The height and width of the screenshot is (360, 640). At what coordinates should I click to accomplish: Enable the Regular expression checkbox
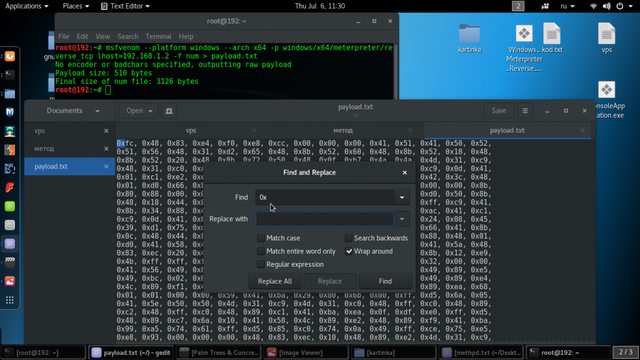[261, 264]
